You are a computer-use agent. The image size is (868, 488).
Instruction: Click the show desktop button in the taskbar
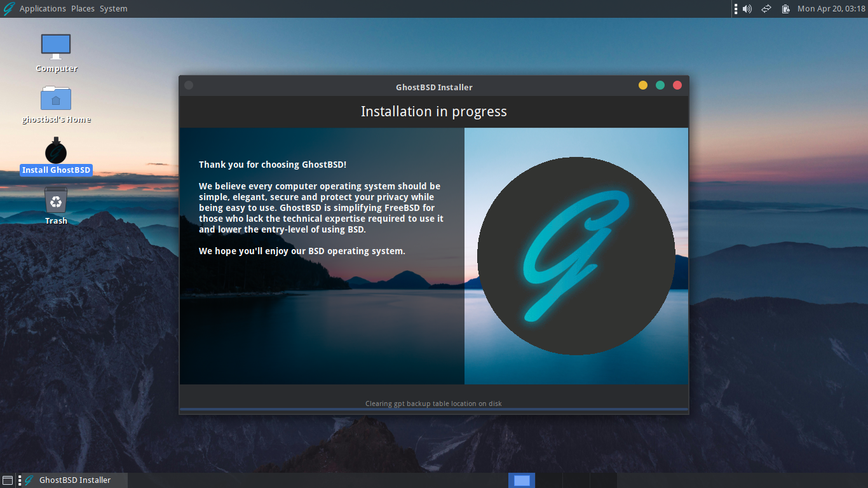click(8, 480)
